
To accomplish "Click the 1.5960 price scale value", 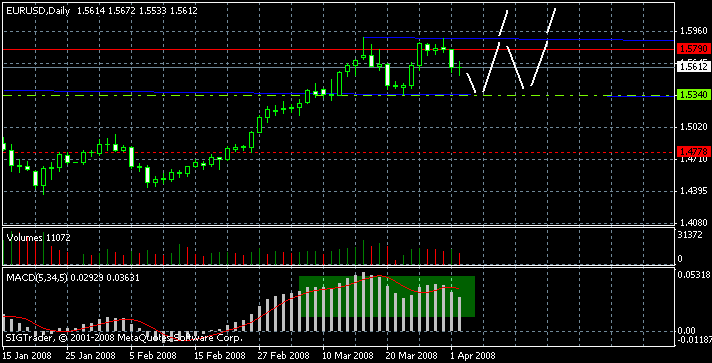I will click(694, 31).
